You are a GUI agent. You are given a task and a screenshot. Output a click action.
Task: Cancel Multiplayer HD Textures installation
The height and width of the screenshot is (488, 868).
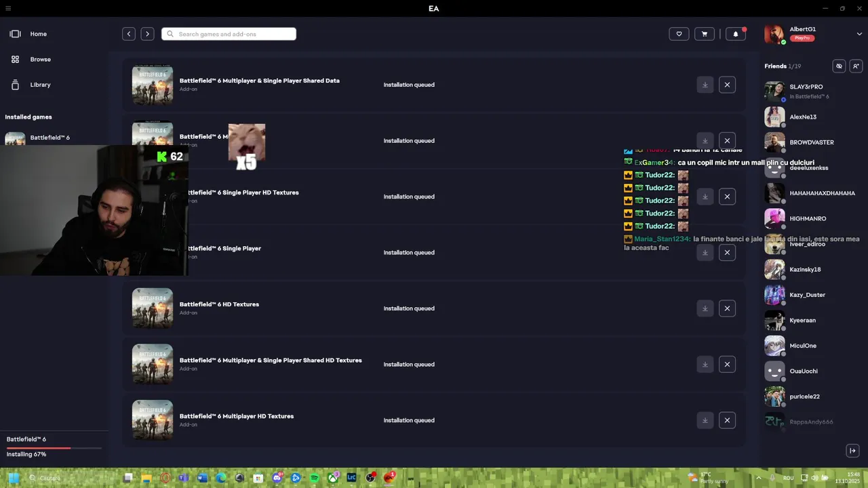727,420
